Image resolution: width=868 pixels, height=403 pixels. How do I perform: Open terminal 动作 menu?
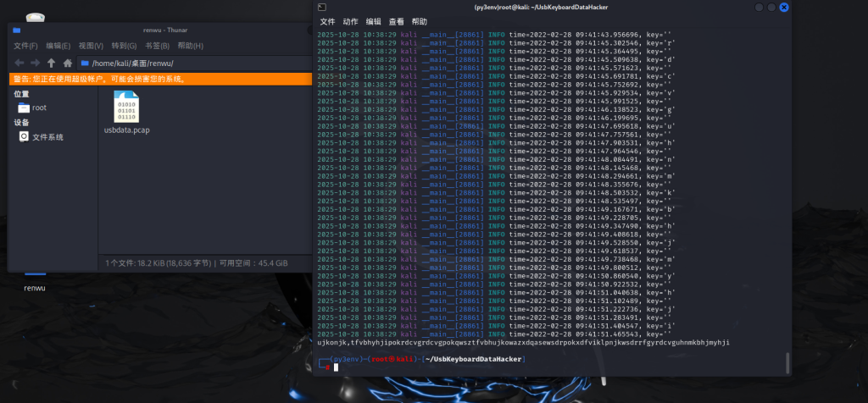tap(350, 21)
